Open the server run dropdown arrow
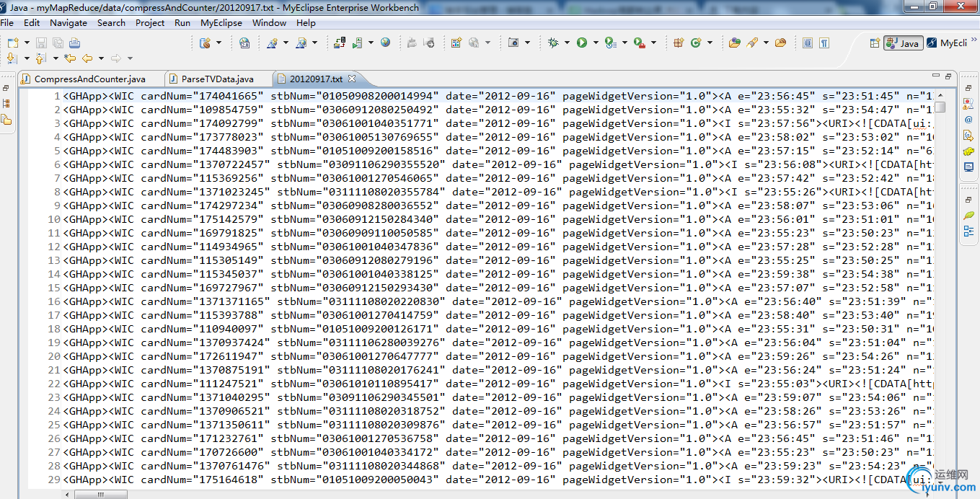 click(x=371, y=43)
